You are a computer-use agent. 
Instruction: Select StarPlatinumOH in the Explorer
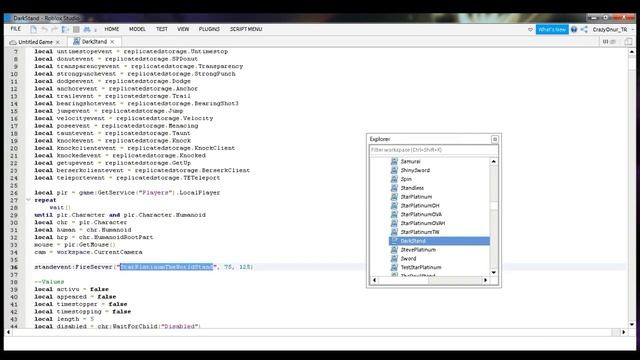(420, 206)
